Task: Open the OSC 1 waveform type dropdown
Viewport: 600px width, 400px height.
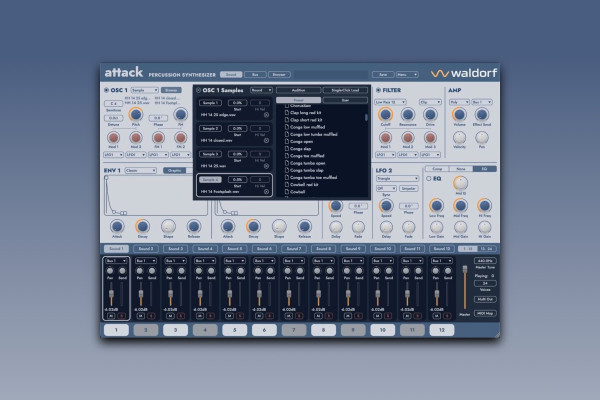Action: 145,90
